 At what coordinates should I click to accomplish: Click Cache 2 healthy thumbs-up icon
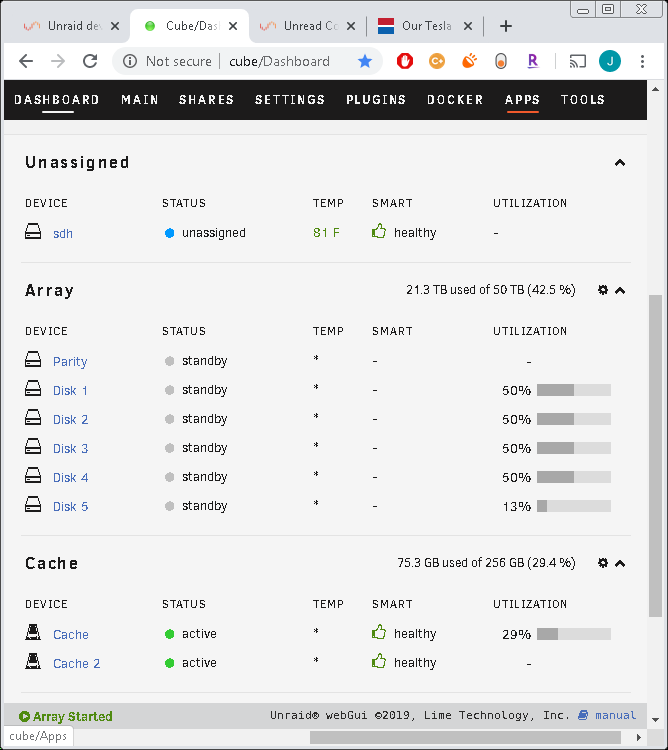coord(379,662)
